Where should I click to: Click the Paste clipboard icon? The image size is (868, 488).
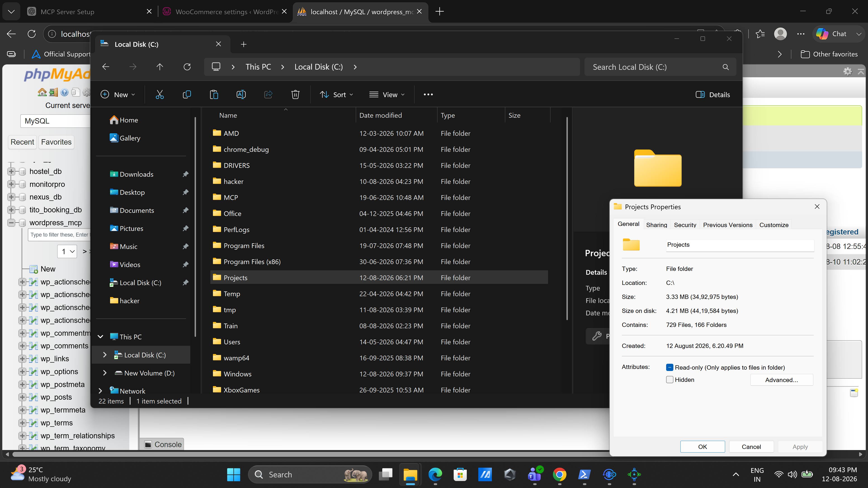click(x=214, y=95)
